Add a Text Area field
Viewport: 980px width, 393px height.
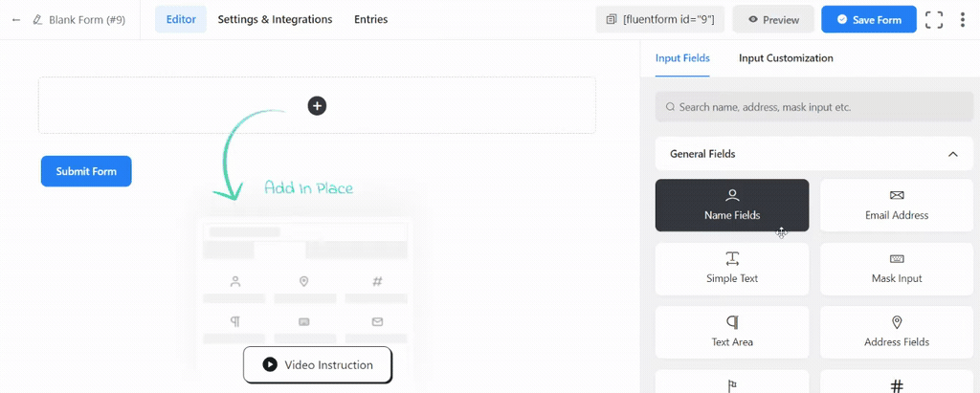point(732,331)
